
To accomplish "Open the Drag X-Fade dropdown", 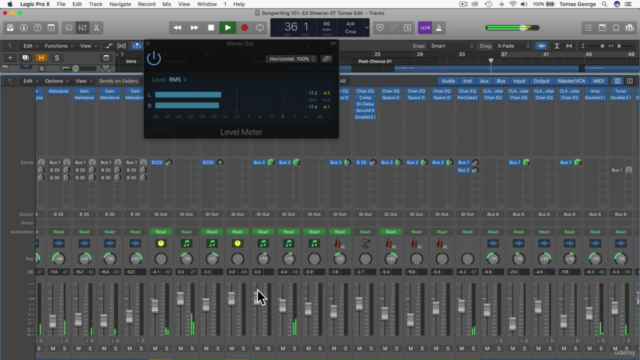I will (x=513, y=46).
